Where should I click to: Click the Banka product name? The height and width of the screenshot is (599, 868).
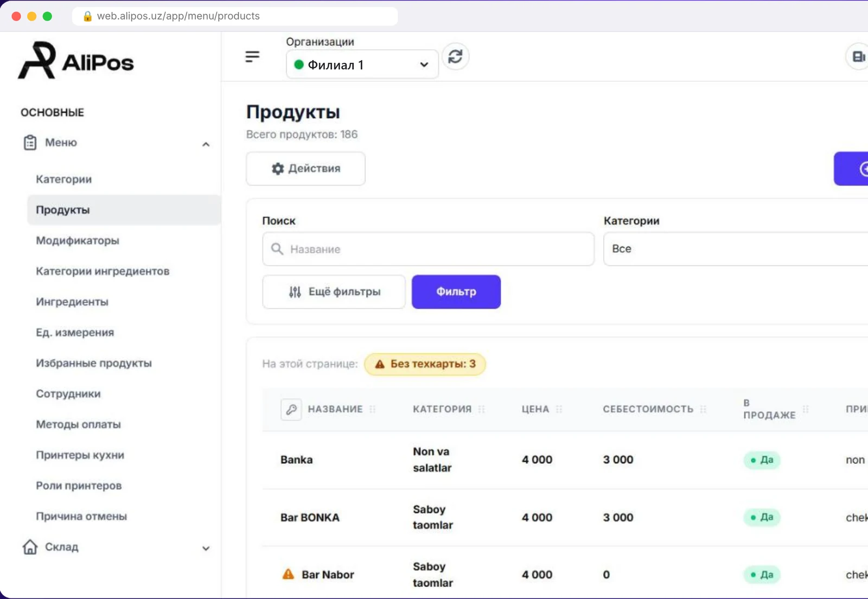tap(297, 460)
